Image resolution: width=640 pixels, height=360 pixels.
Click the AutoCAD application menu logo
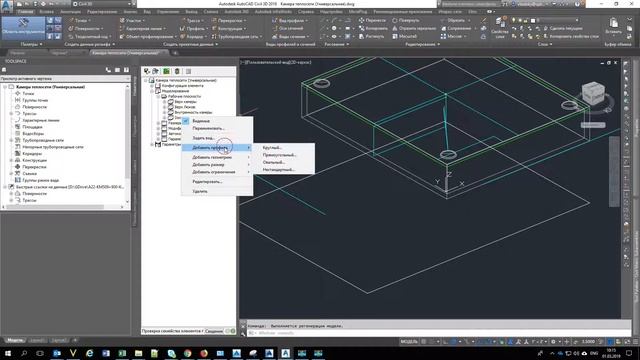[7, 6]
